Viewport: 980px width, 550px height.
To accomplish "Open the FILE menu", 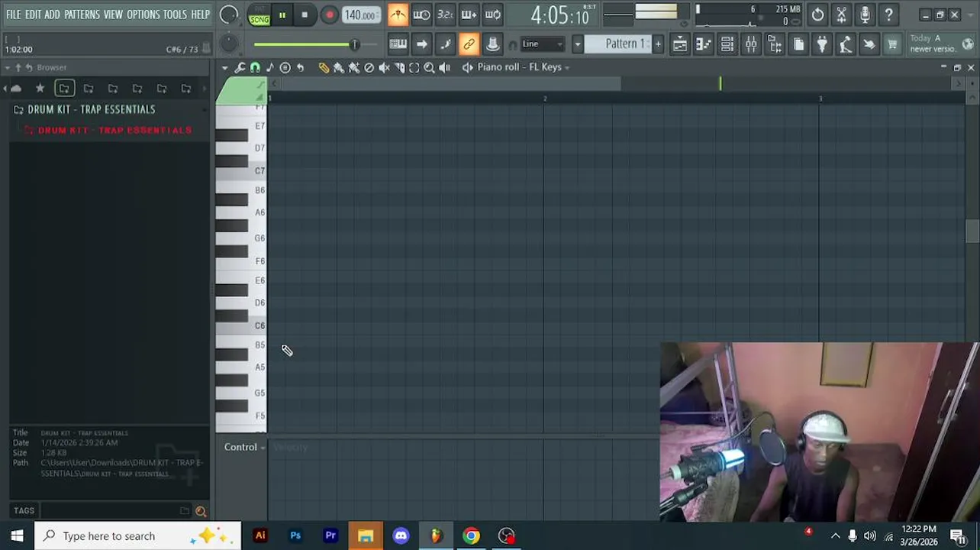I will [14, 15].
